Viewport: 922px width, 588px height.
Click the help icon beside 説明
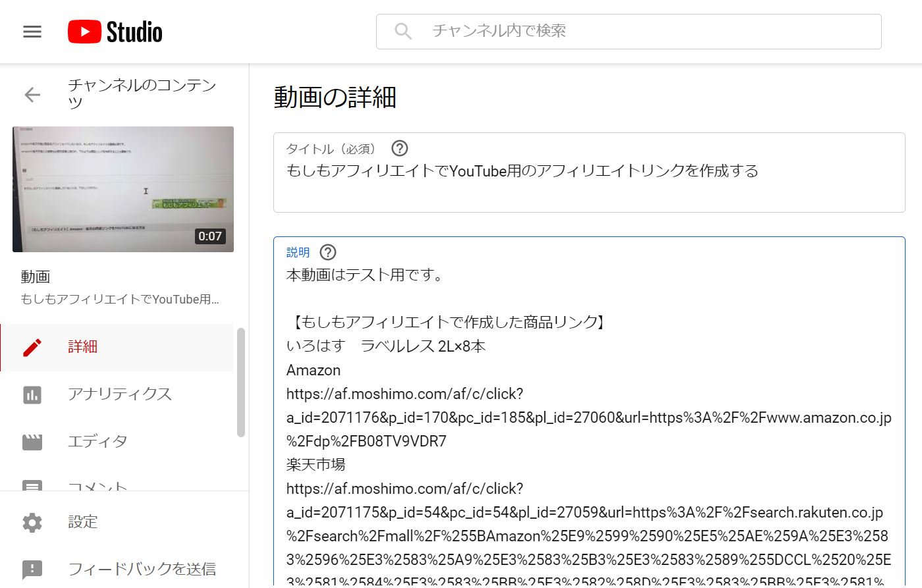pyautogui.click(x=328, y=252)
